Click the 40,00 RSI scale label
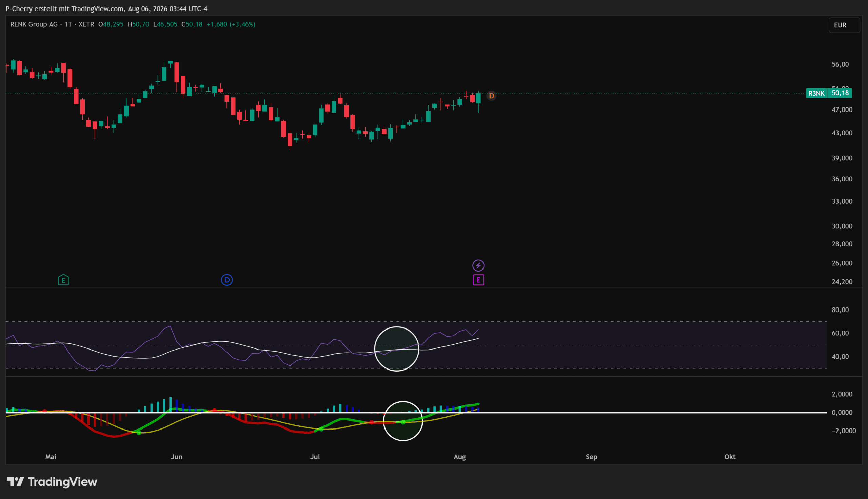This screenshot has width=868, height=499. [840, 356]
